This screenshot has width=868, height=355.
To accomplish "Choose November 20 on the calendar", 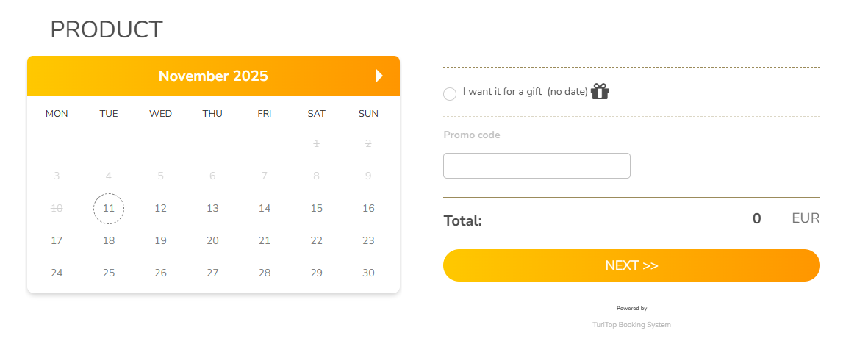I will 212,240.
